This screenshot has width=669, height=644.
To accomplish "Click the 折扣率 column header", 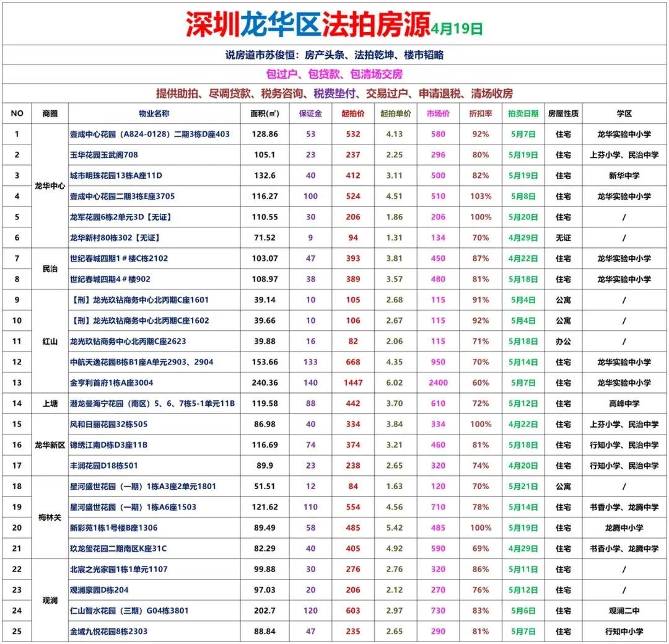I will (x=481, y=113).
